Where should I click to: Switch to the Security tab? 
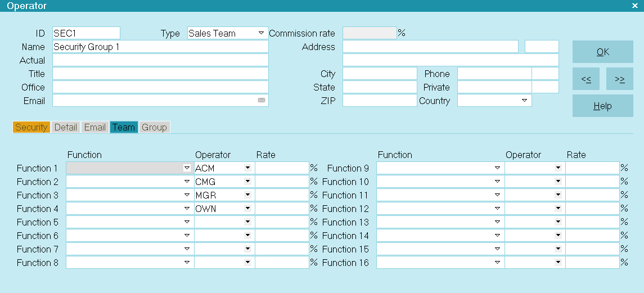click(x=31, y=127)
